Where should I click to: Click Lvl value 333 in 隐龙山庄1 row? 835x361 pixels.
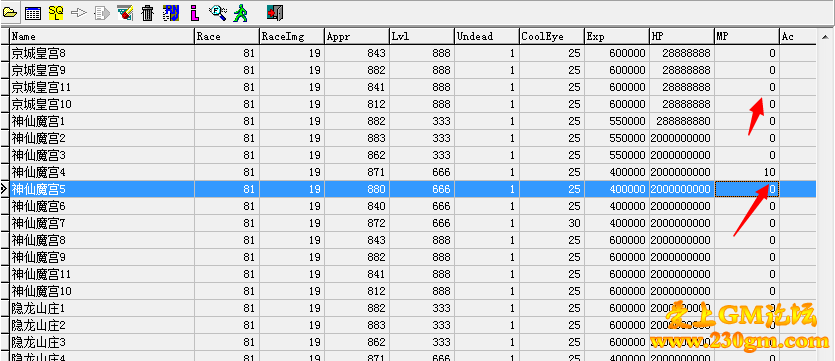422,308
